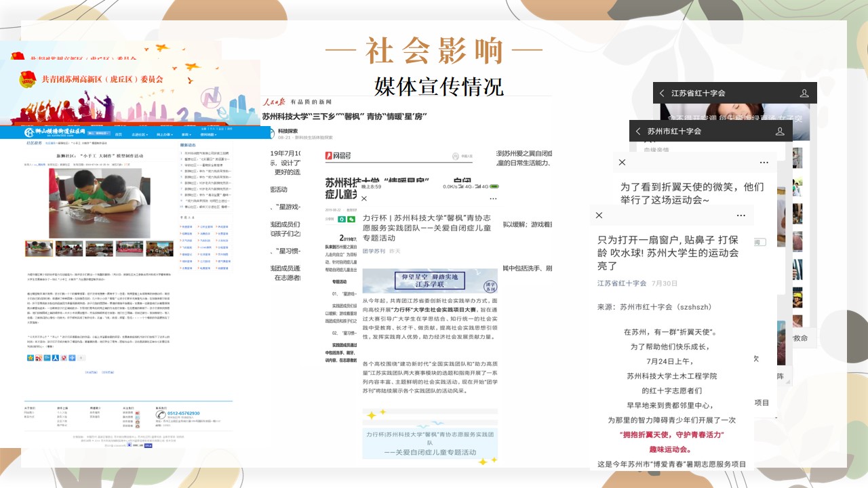This screenshot has width=868, height=488.
Task: Click back arrow on 江苏省红十字会 header
Action: pos(663,94)
